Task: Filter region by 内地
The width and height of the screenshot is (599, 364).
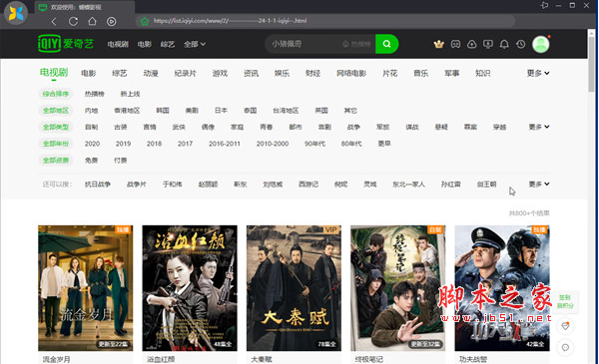Action: 91,111
